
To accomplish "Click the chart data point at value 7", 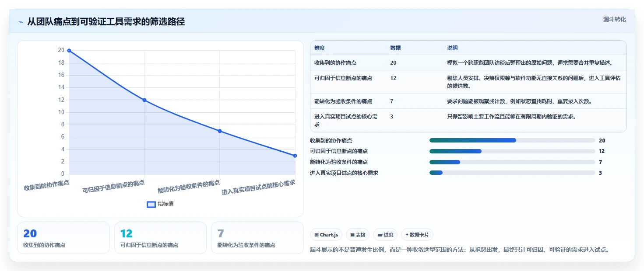I will pyautogui.click(x=220, y=131).
